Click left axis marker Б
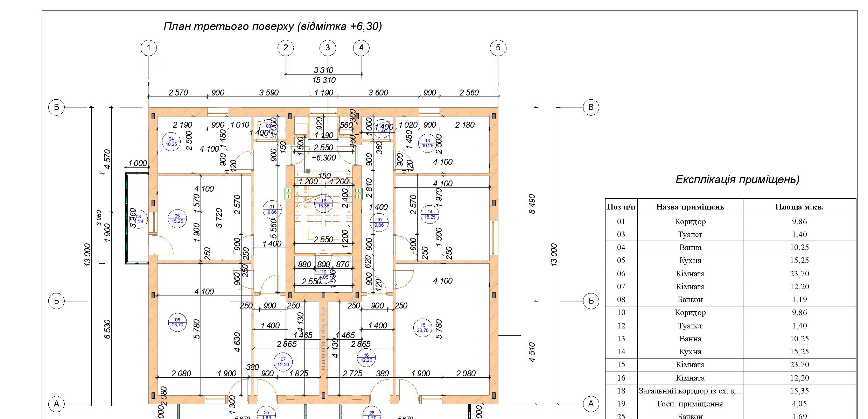 click(56, 301)
